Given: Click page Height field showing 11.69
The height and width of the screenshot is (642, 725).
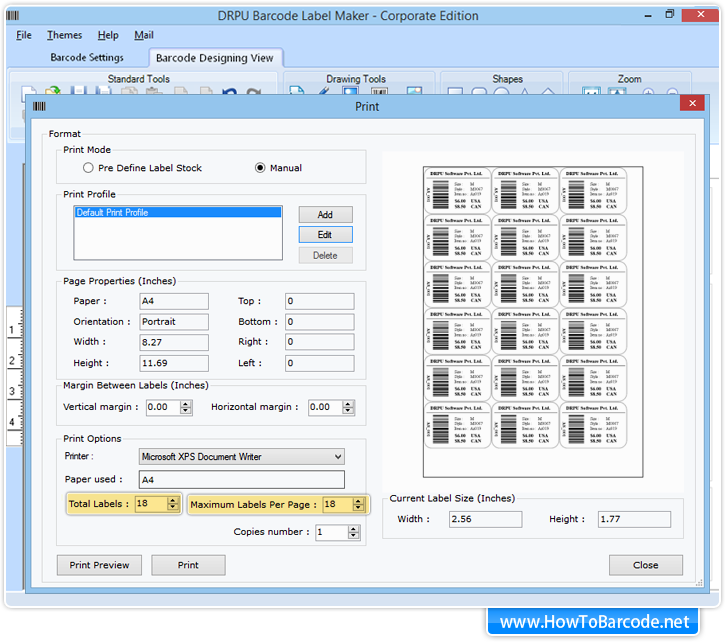Looking at the screenshot, I should click(x=174, y=363).
